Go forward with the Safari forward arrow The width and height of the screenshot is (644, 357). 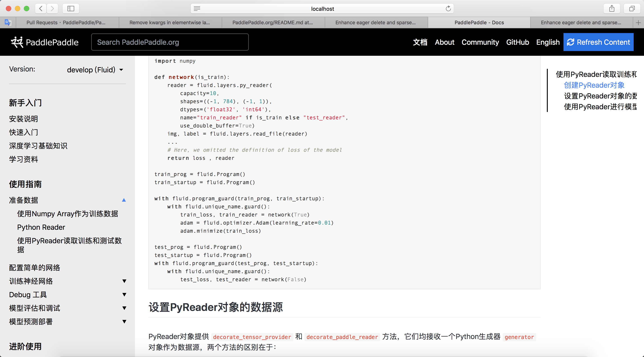point(52,9)
